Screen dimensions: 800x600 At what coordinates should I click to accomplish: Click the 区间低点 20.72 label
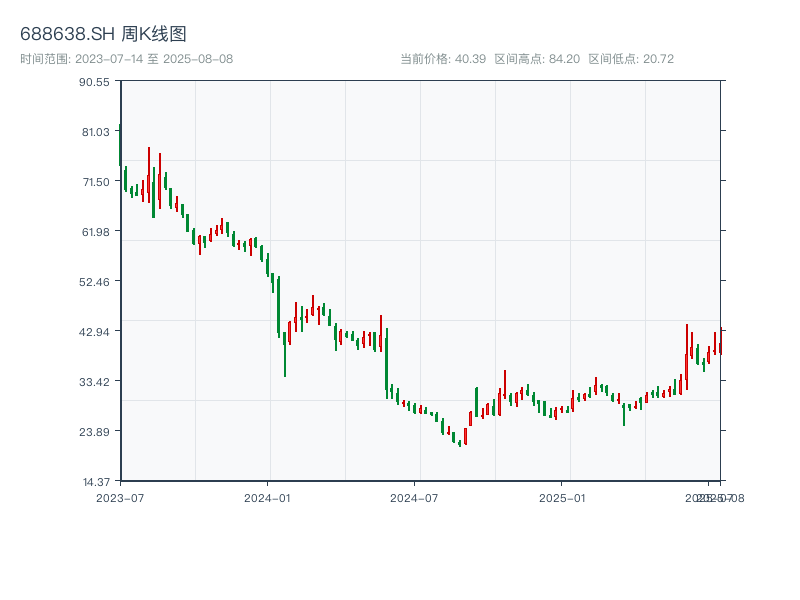tap(631, 59)
